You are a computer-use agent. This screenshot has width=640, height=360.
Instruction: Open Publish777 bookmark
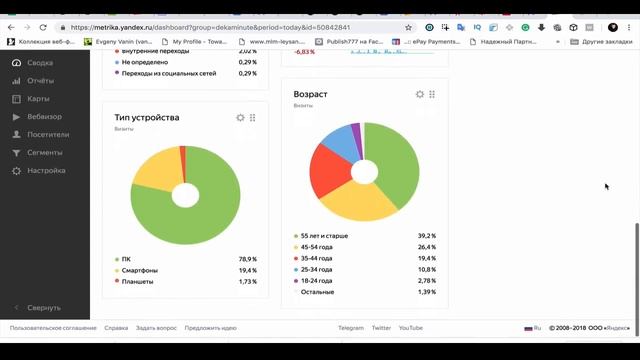pos(349,42)
